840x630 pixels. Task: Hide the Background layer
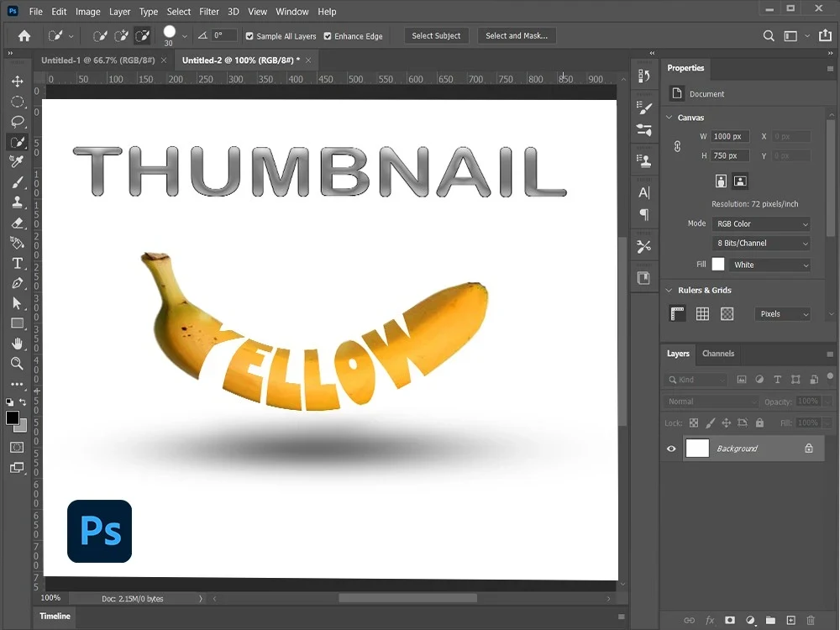pyautogui.click(x=670, y=448)
